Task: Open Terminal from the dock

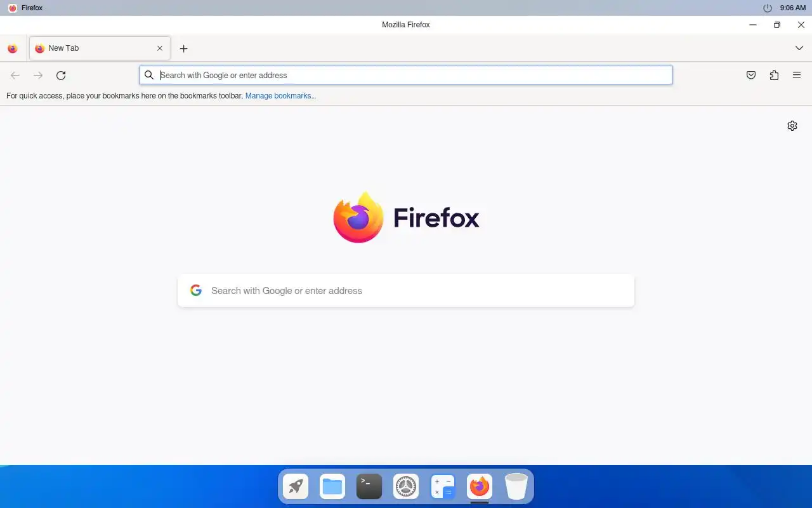Action: coord(369,487)
